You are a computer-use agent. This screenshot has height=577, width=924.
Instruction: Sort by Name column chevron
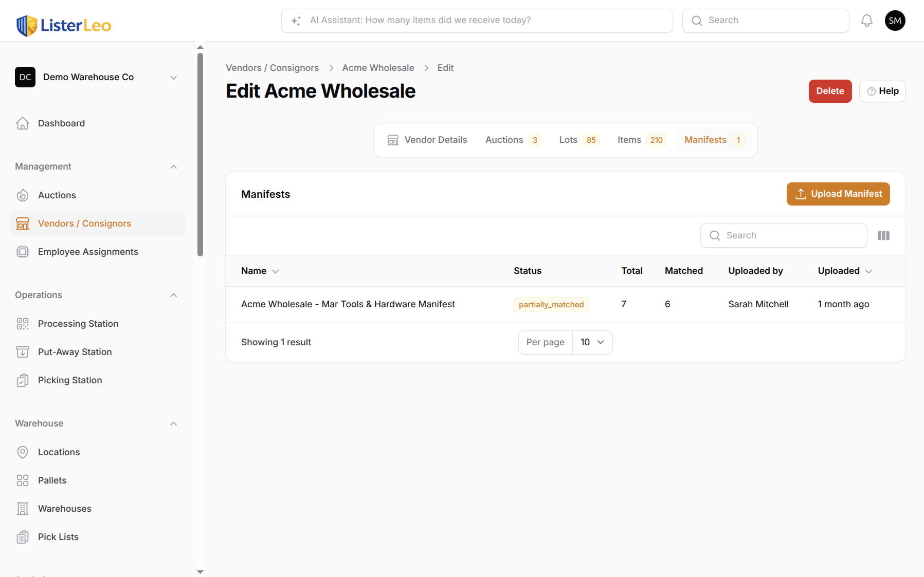pos(275,271)
